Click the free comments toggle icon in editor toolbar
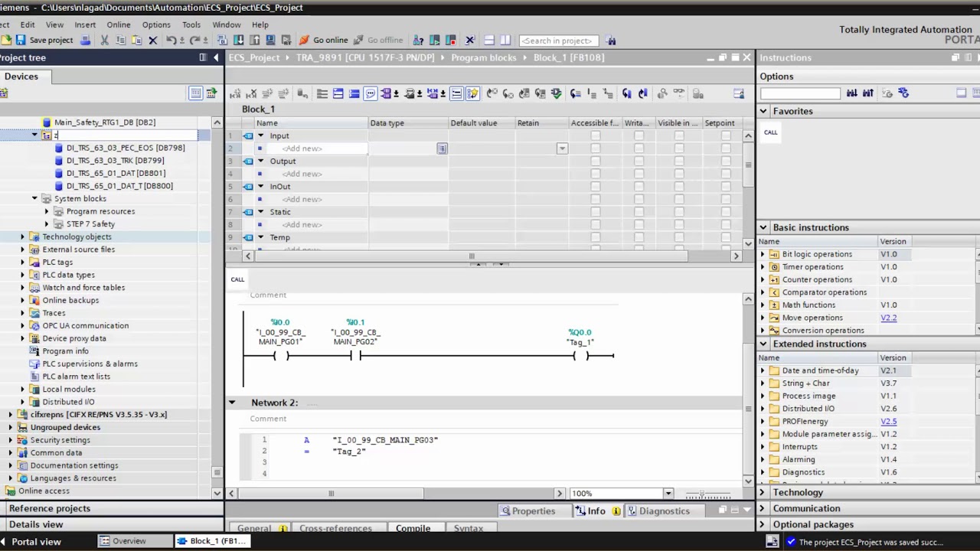Screen dimensions: 980x551 tap(371, 93)
